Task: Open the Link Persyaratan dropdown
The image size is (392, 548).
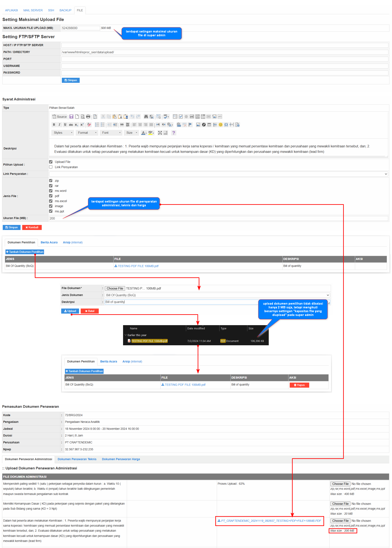Action: coord(219,174)
